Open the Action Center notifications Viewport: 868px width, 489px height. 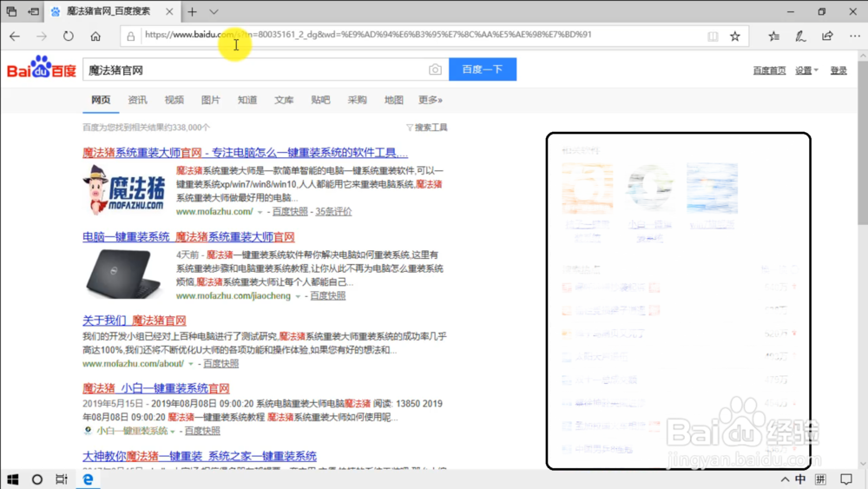point(846,479)
